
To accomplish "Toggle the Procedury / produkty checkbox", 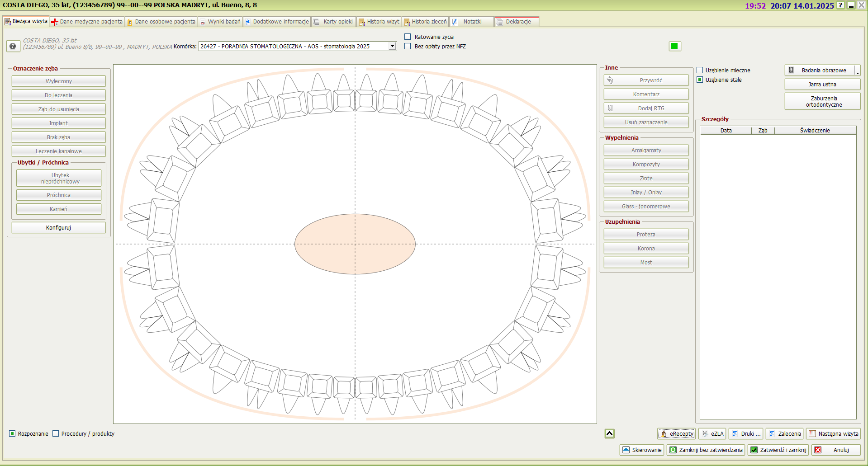I will 56,433.
